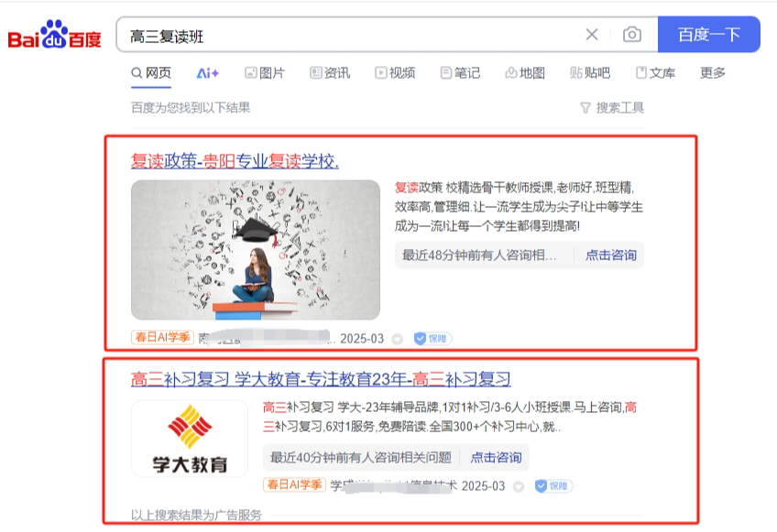Open camera image search icon
777x532 pixels.
click(632, 35)
